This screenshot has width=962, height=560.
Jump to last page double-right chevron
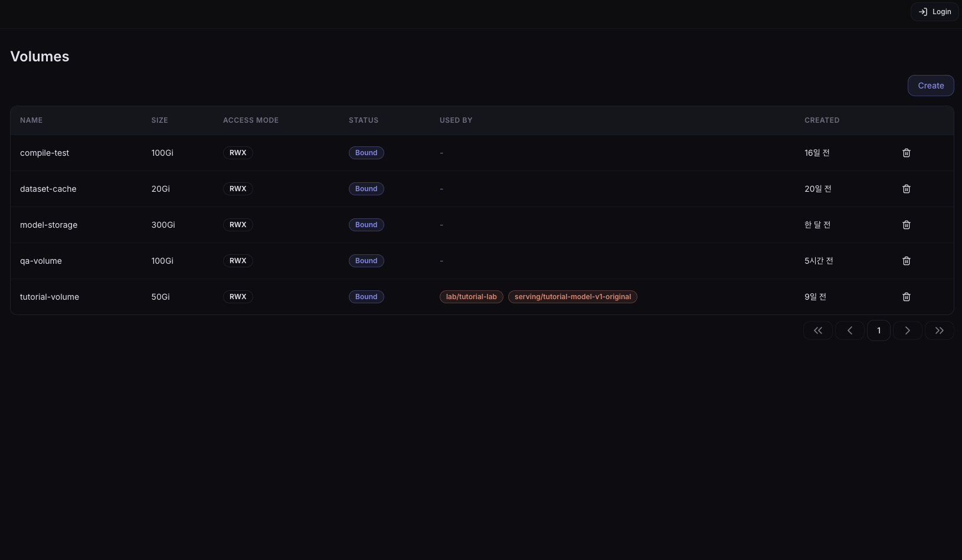940,330
